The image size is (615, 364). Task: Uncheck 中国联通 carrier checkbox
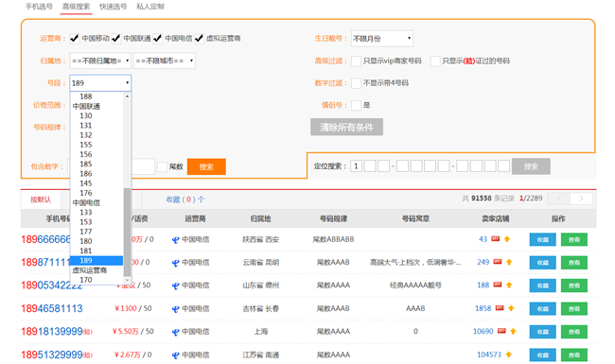coord(116,39)
